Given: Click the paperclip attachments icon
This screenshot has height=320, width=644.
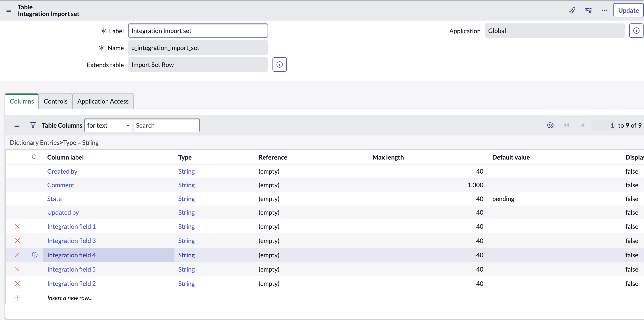Looking at the screenshot, I should [572, 10].
